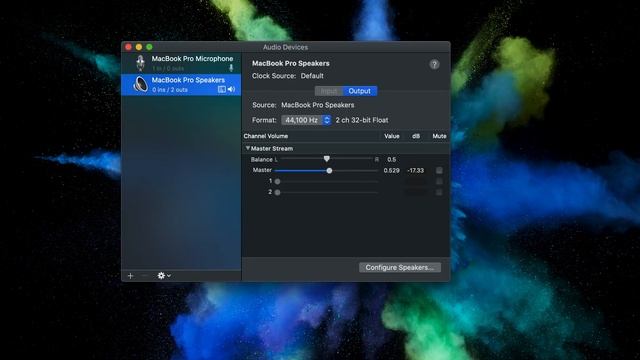Toggle the Master mute checkbox
The width and height of the screenshot is (640, 360).
[x=439, y=170]
